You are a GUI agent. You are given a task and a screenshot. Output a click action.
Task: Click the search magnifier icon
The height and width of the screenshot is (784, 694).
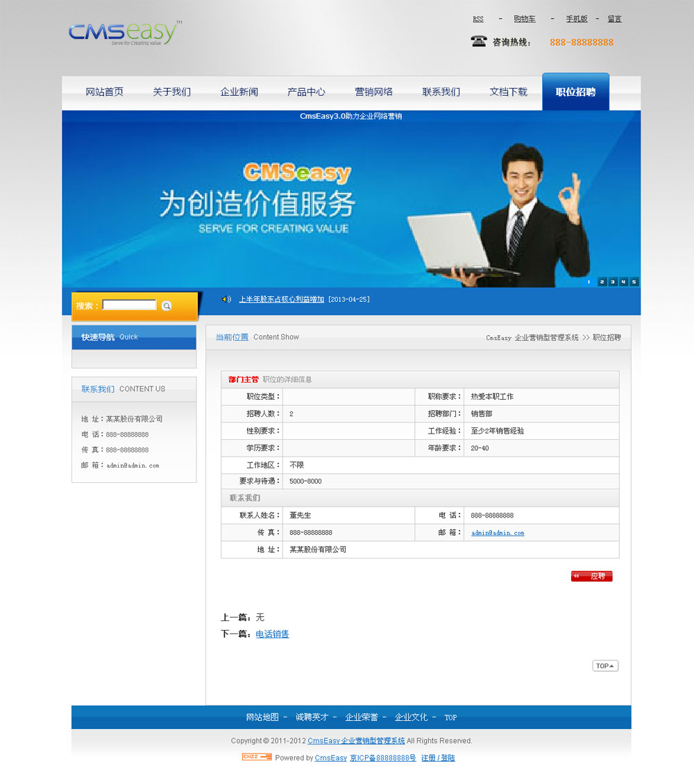click(167, 306)
